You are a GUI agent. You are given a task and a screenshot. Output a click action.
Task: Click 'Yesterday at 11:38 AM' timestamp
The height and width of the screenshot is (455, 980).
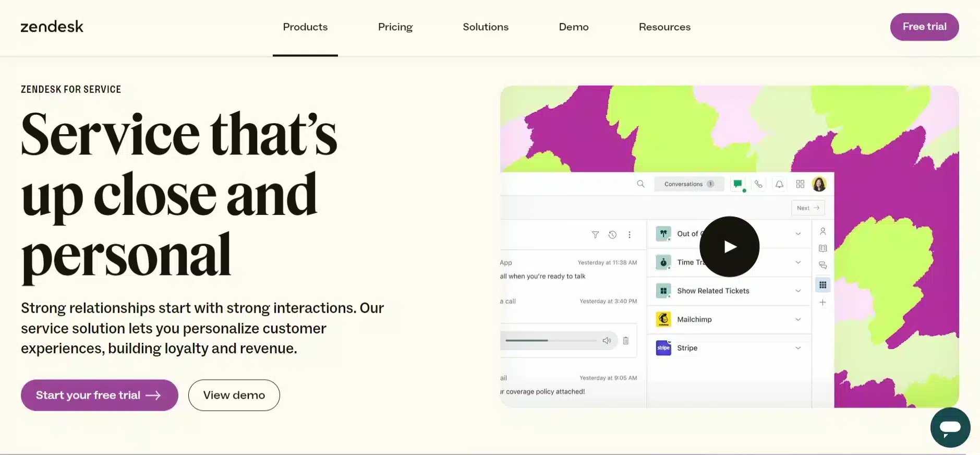click(607, 262)
